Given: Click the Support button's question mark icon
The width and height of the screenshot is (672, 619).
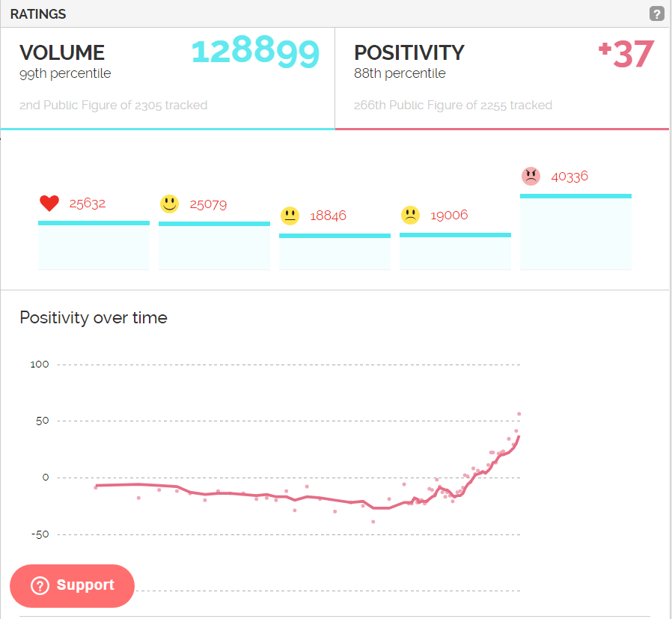Looking at the screenshot, I should pyautogui.click(x=40, y=585).
